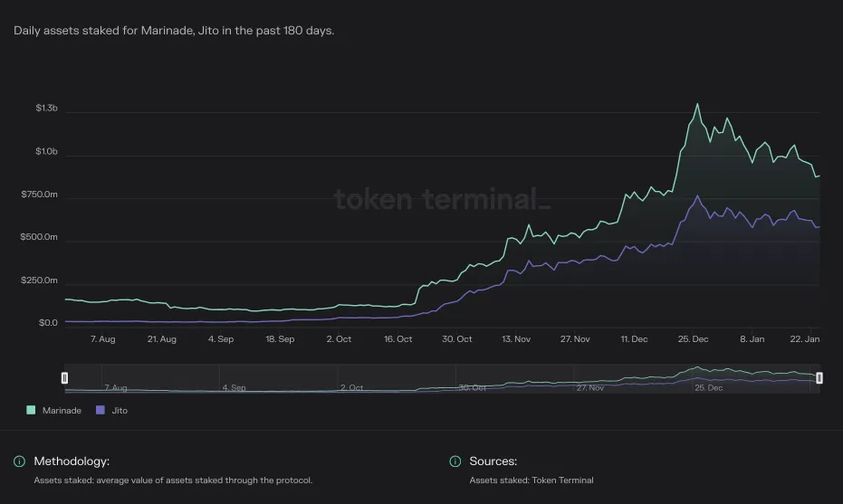Click the chart title text
The image size is (843, 504).
click(174, 31)
